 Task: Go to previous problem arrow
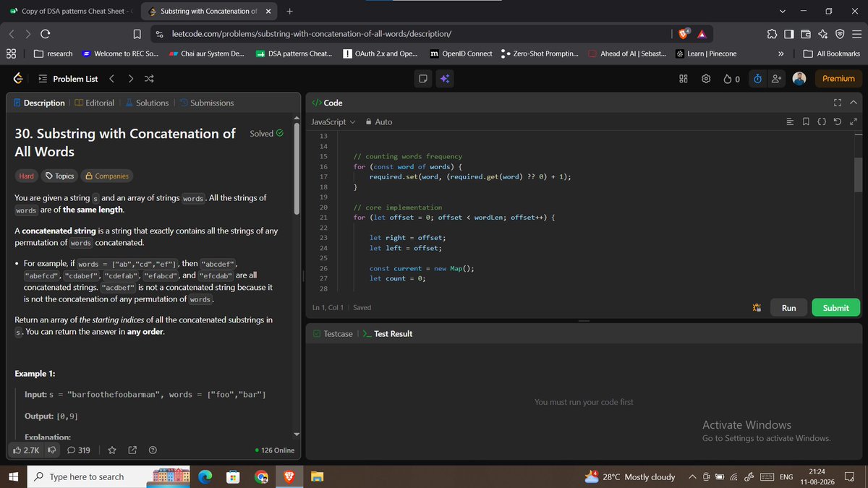111,78
